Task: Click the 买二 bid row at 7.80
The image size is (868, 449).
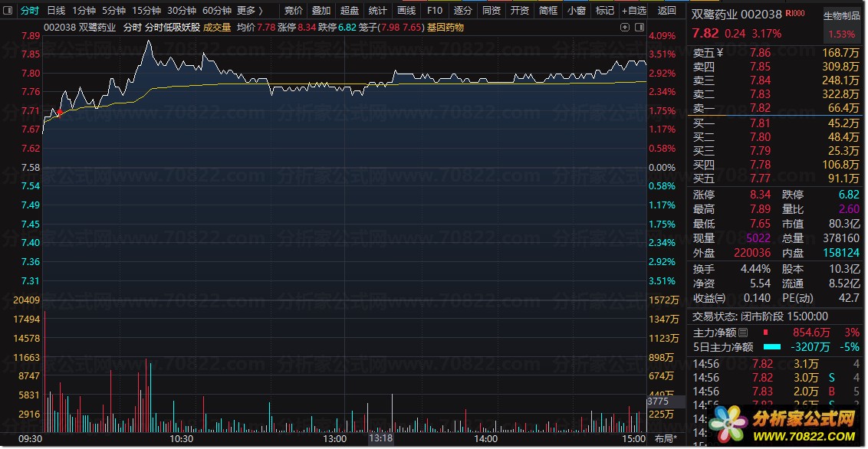Action: [x=776, y=137]
